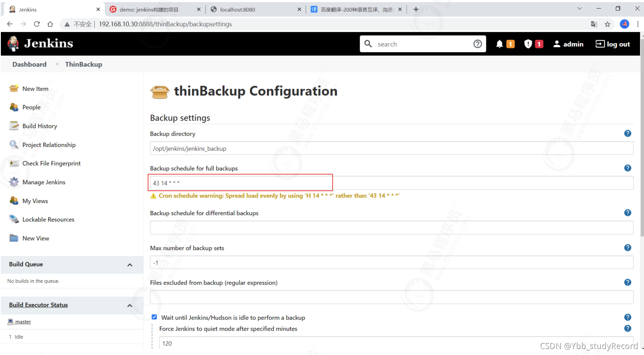This screenshot has width=644, height=355.
Task: Click the New View folder icon
Action: [x=14, y=238]
